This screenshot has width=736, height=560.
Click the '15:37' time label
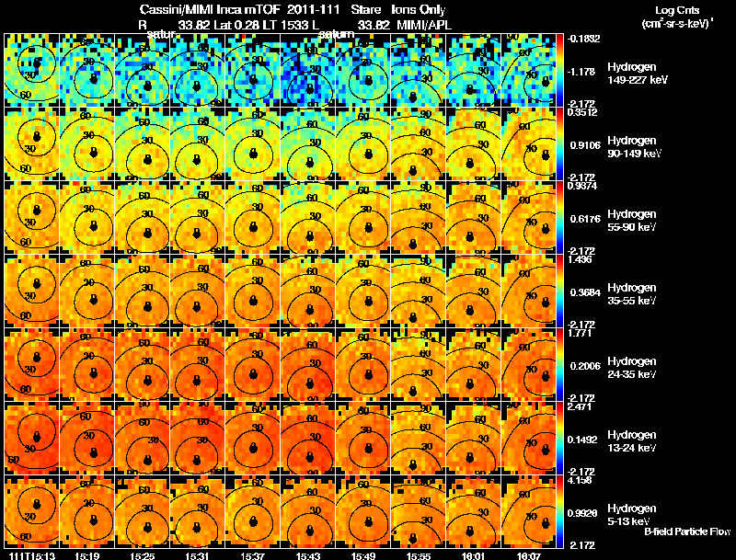[252, 555]
